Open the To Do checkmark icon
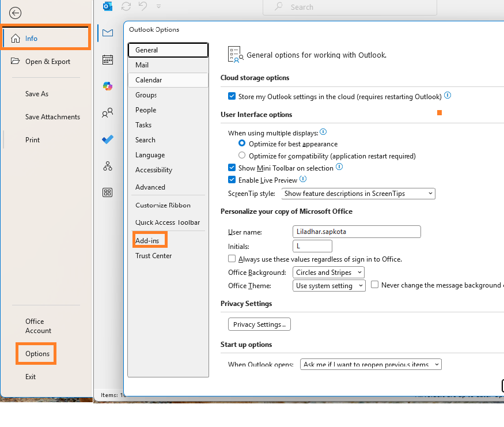 pyautogui.click(x=108, y=139)
